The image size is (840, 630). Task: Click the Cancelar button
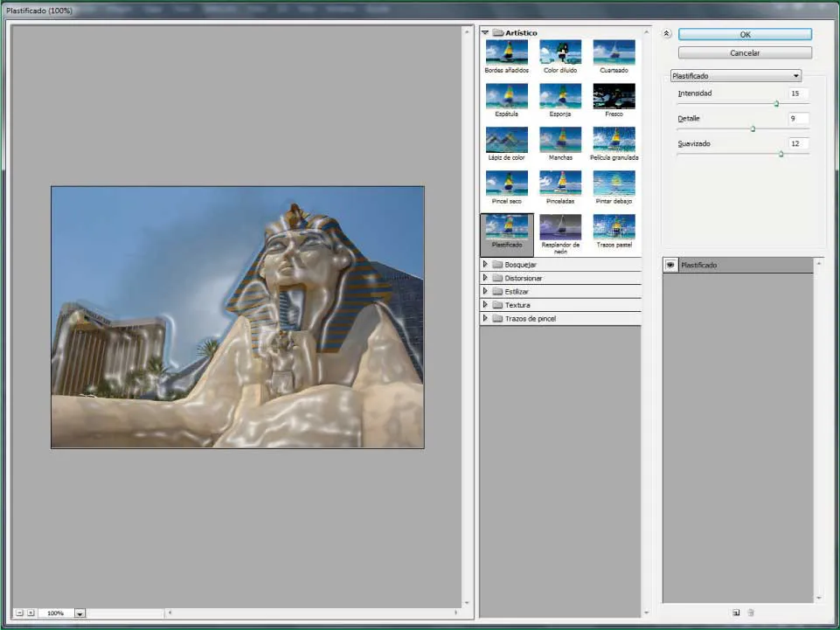coord(745,52)
